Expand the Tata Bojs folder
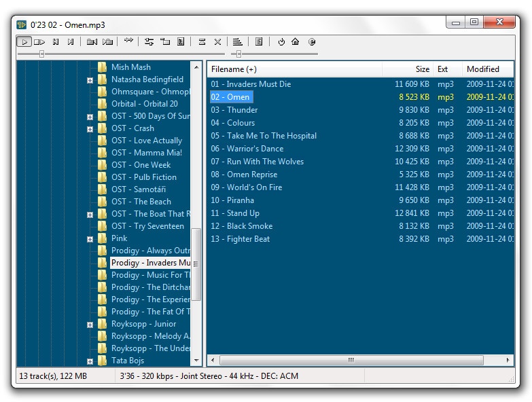Viewport: 532px width, 402px height. [x=90, y=361]
